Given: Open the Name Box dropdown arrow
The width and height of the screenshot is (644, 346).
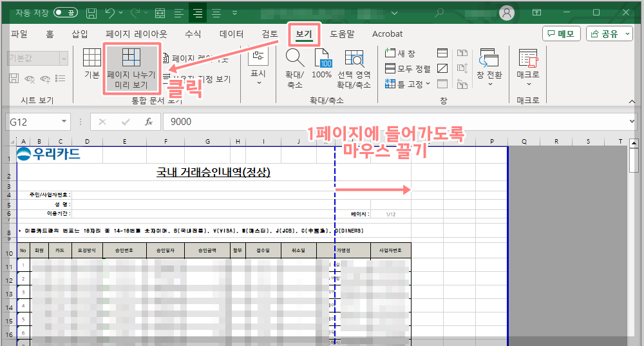Looking at the screenshot, I should (64, 121).
